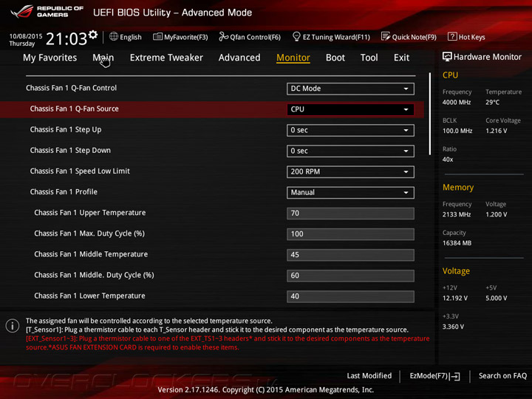Click Middle Temperature field showing 45

(350, 255)
